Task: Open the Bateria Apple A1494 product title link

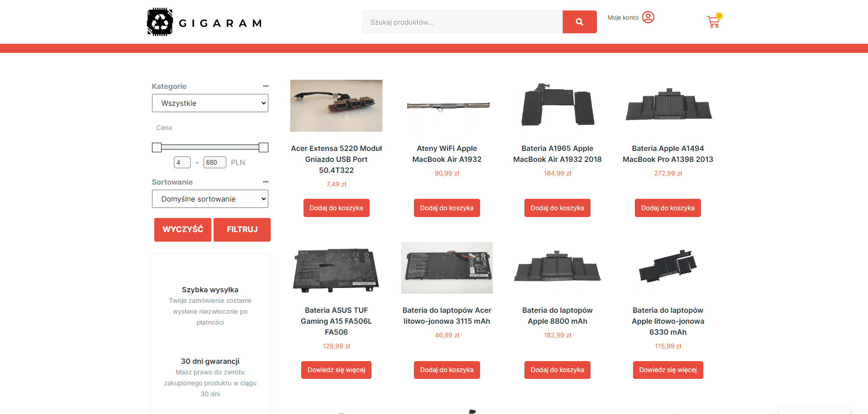Action: [x=668, y=154]
